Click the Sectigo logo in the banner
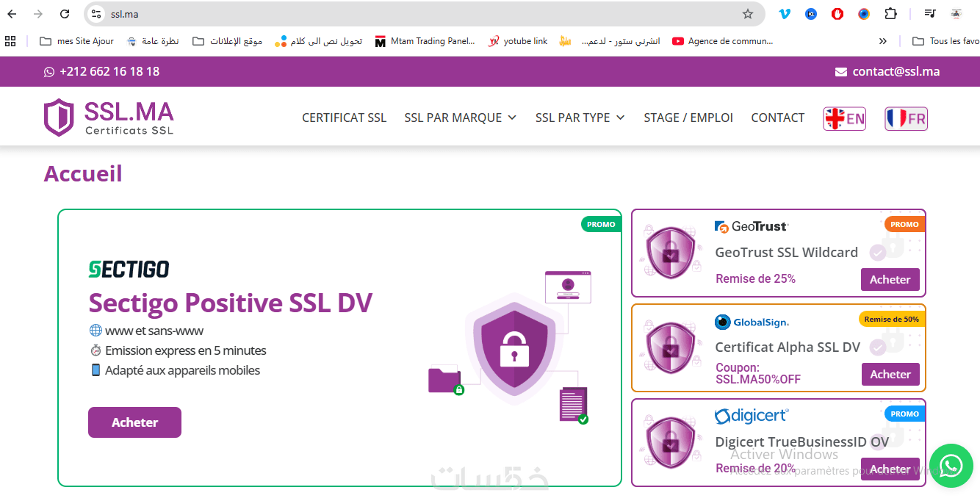 click(x=129, y=269)
